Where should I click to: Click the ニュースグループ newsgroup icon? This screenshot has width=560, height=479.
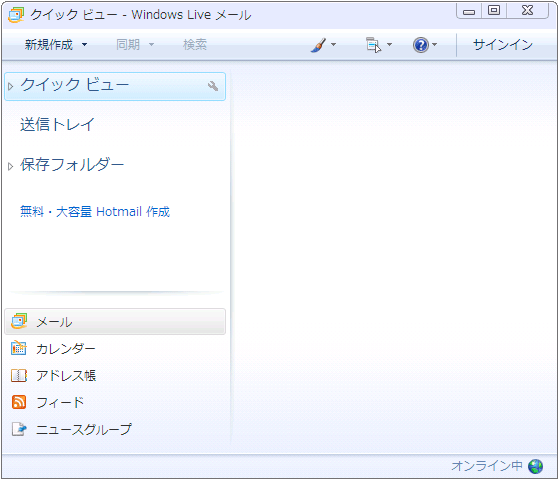(x=19, y=429)
